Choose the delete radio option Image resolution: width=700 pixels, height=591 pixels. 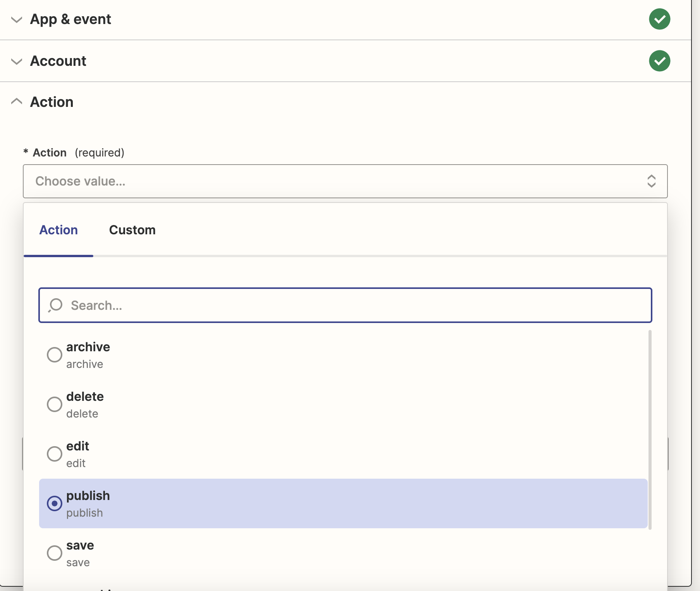55,404
